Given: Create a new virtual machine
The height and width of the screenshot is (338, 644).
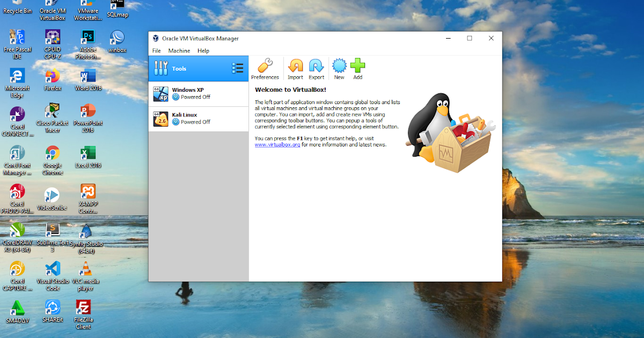Looking at the screenshot, I should (x=339, y=68).
